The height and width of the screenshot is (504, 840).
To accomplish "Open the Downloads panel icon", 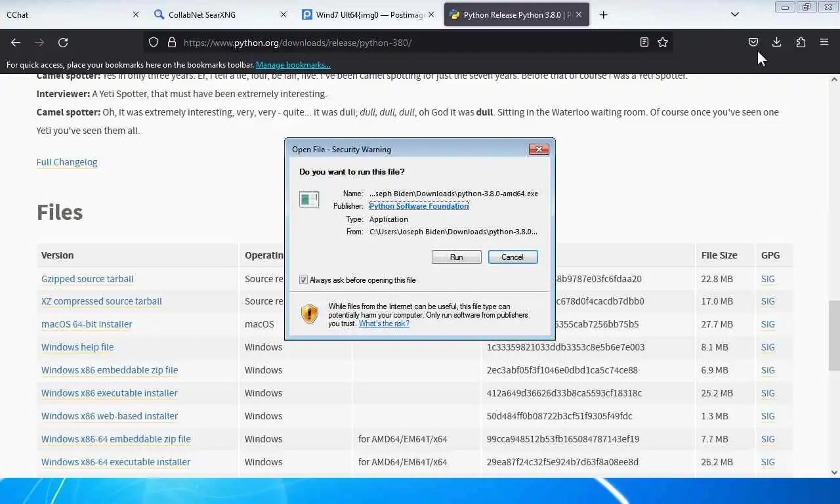I will point(777,42).
